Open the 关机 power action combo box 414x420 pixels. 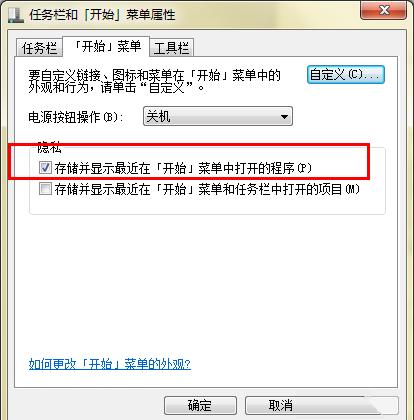tap(218, 116)
